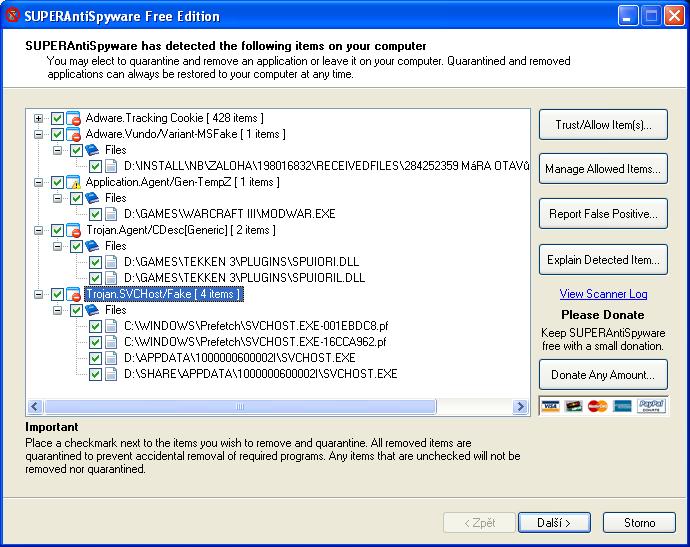
Task: Click file icon for D:\INSTALL\NB\ZALOHA entry
Action: 111,166
